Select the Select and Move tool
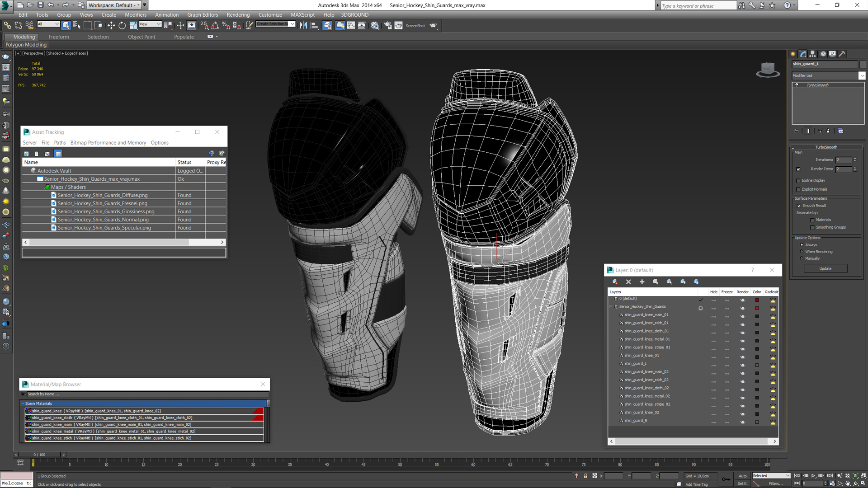The width and height of the screenshot is (868, 488). tap(111, 26)
